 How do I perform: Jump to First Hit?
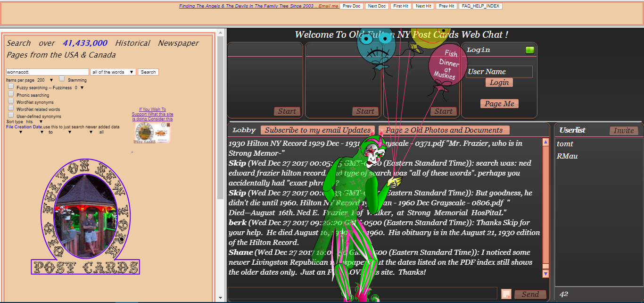click(401, 6)
